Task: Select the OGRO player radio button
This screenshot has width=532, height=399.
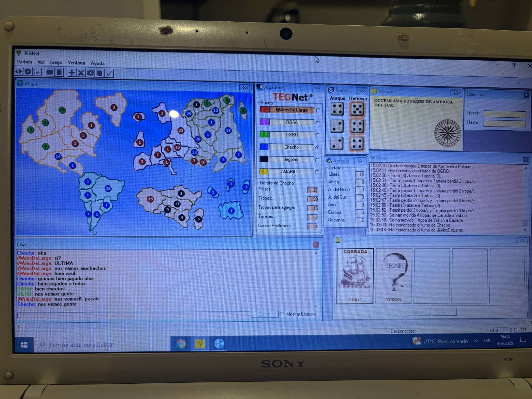Action: pos(317,135)
